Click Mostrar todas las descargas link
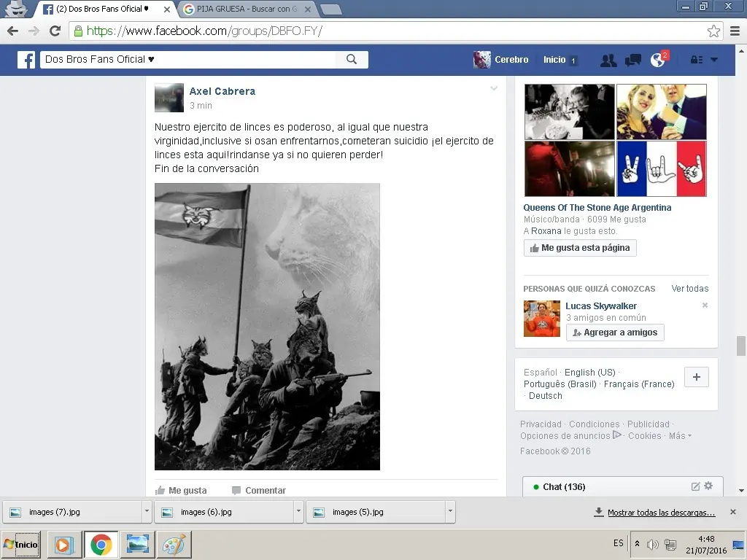Screen dimensions: 747x560 click(661, 513)
